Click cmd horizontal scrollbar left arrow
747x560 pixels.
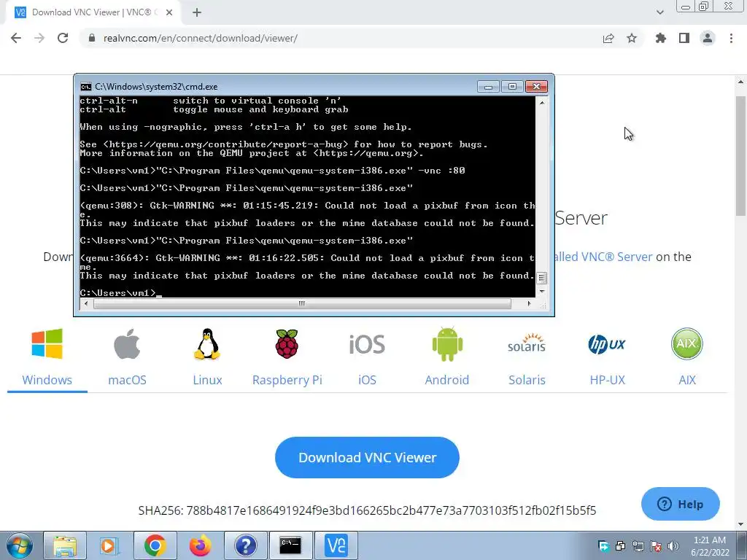click(x=86, y=303)
